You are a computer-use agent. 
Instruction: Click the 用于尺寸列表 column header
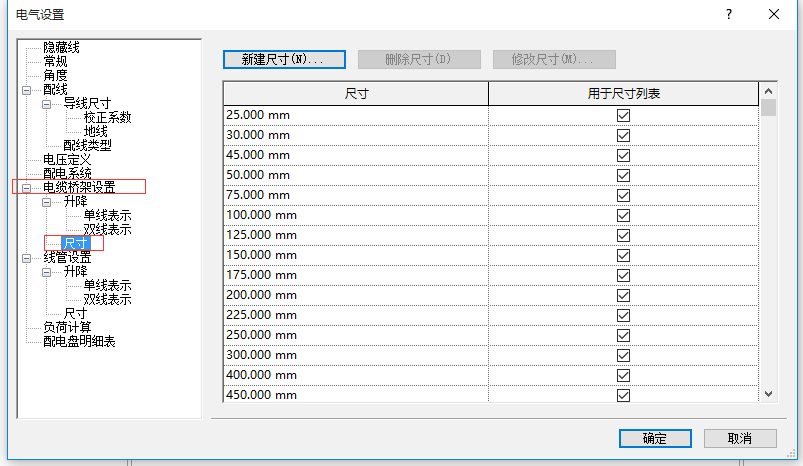623,94
